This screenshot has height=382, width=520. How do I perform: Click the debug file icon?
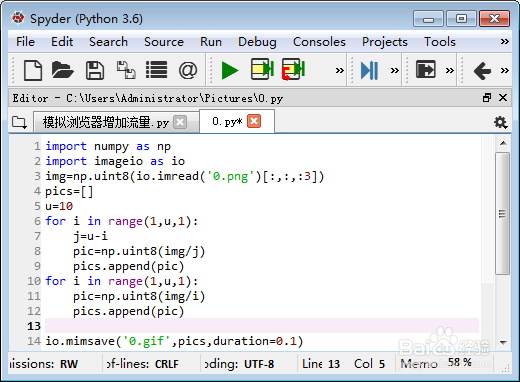pyautogui.click(x=369, y=70)
